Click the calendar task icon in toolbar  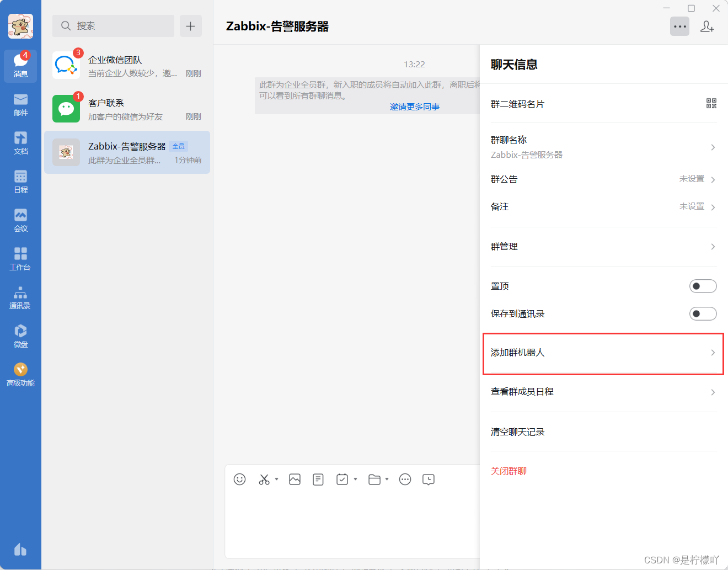[342, 479]
